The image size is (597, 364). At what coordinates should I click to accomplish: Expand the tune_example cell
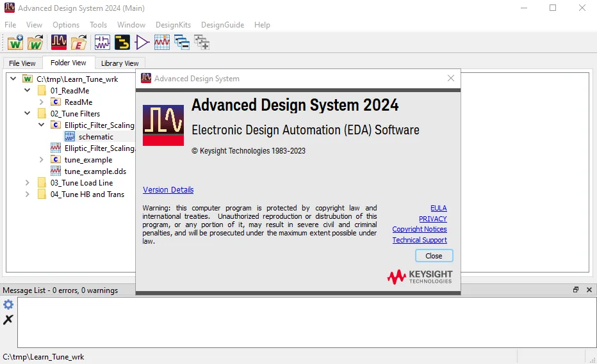click(x=42, y=159)
